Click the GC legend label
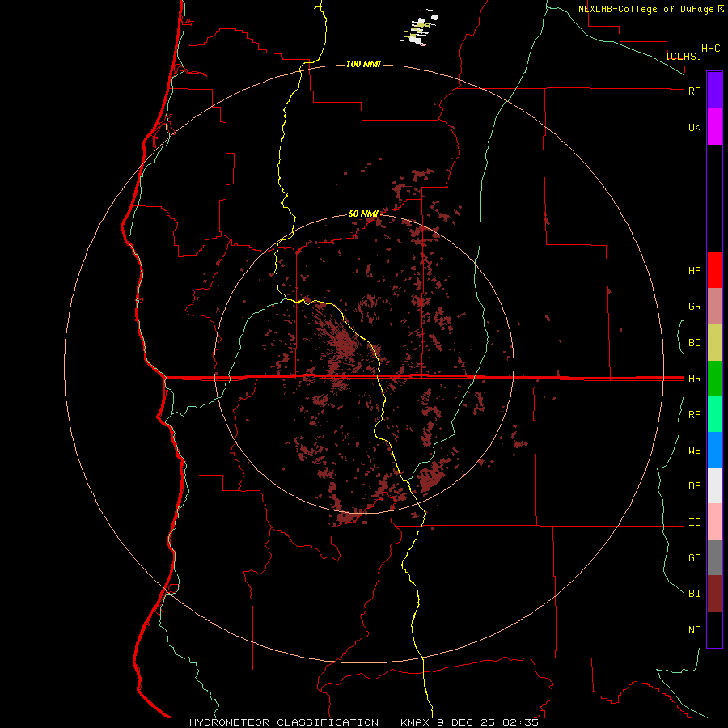The image size is (728, 728). 694,558
